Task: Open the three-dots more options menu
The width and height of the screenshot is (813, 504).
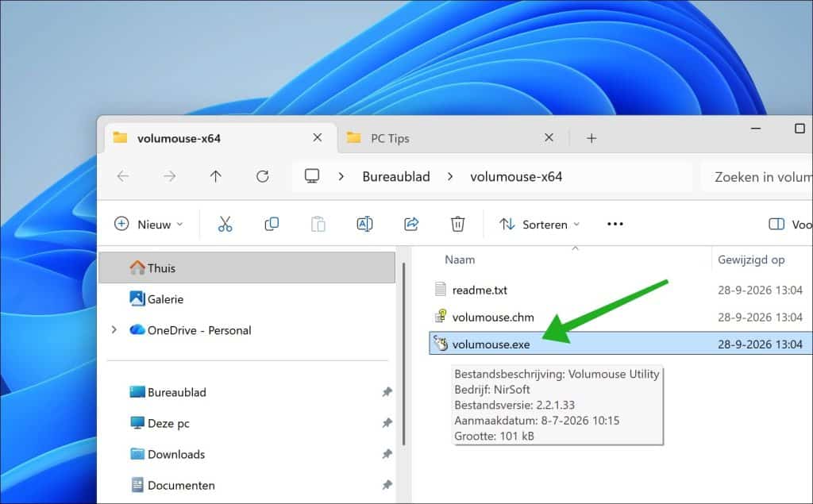Action: [615, 224]
